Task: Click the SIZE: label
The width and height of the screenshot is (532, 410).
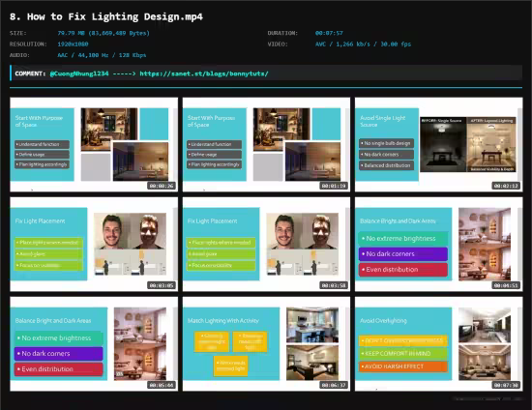Action: (18, 33)
